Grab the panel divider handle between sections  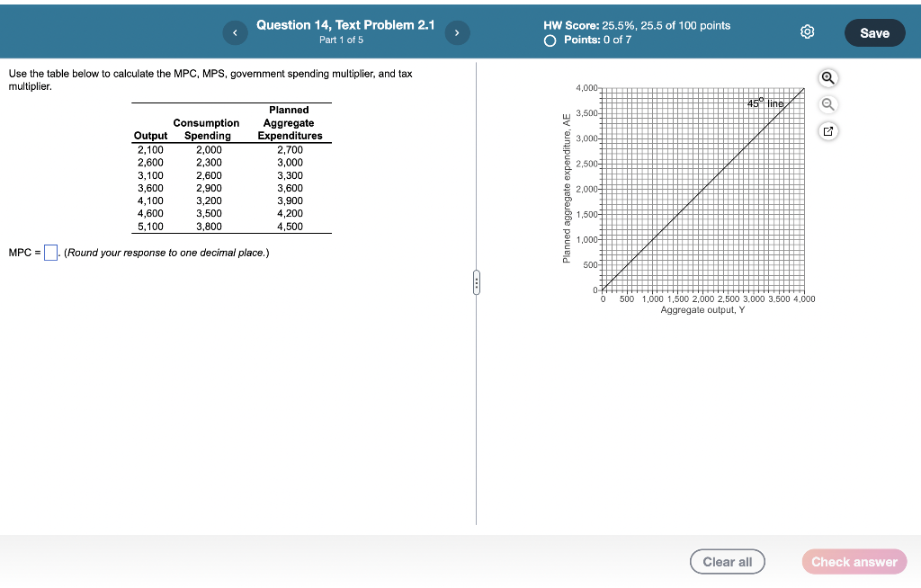click(476, 282)
